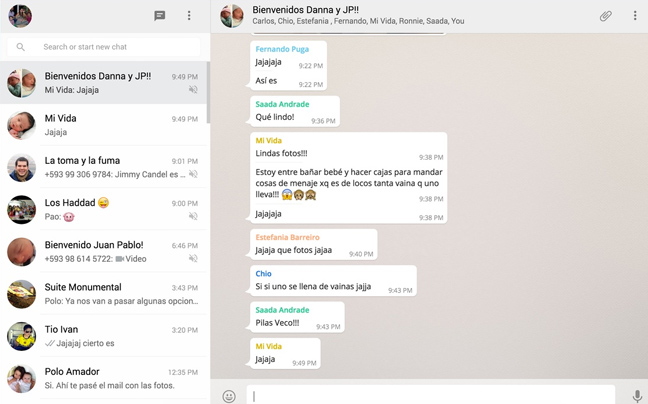Open group info via Bienvenidos Danna y JP!! title

click(305, 10)
